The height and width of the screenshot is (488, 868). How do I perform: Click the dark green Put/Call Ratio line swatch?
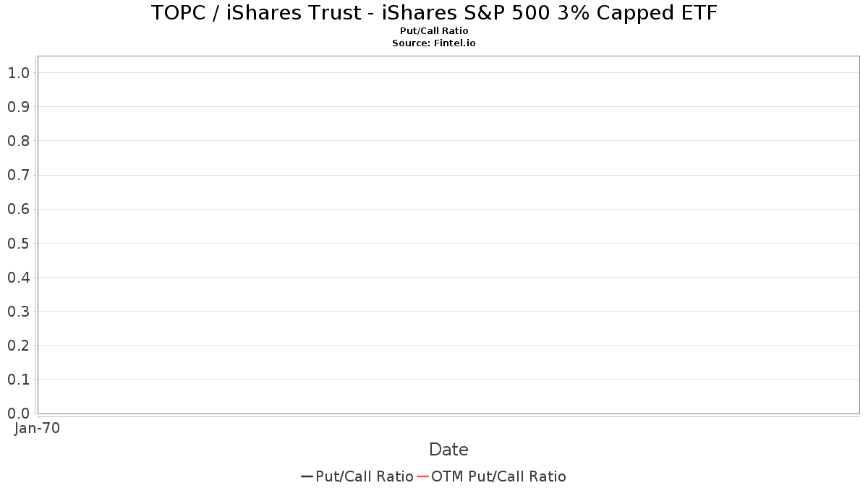(x=307, y=476)
